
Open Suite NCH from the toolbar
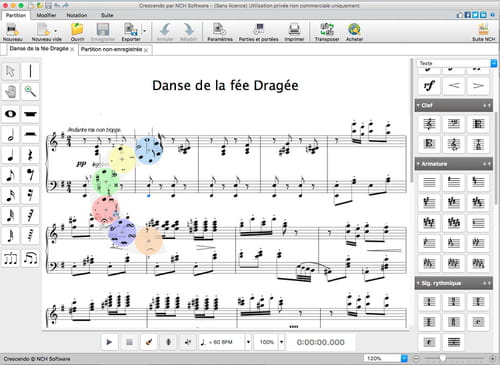(483, 32)
